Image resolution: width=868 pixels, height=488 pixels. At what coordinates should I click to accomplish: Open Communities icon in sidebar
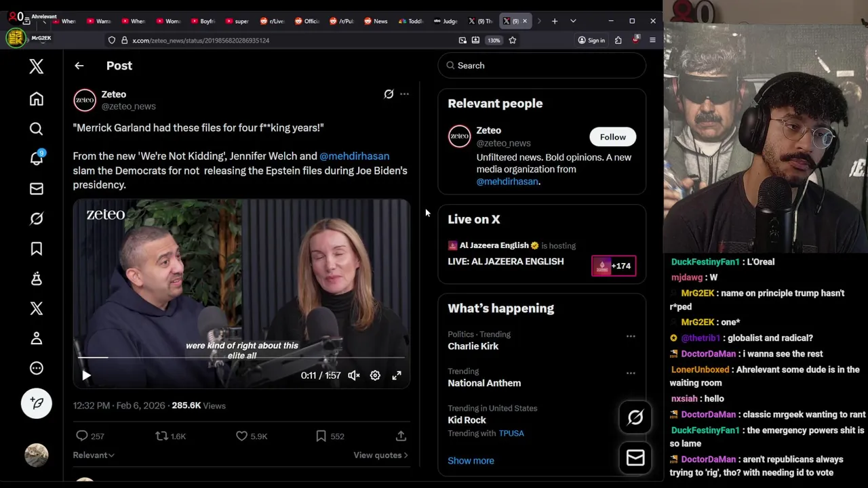point(37,279)
